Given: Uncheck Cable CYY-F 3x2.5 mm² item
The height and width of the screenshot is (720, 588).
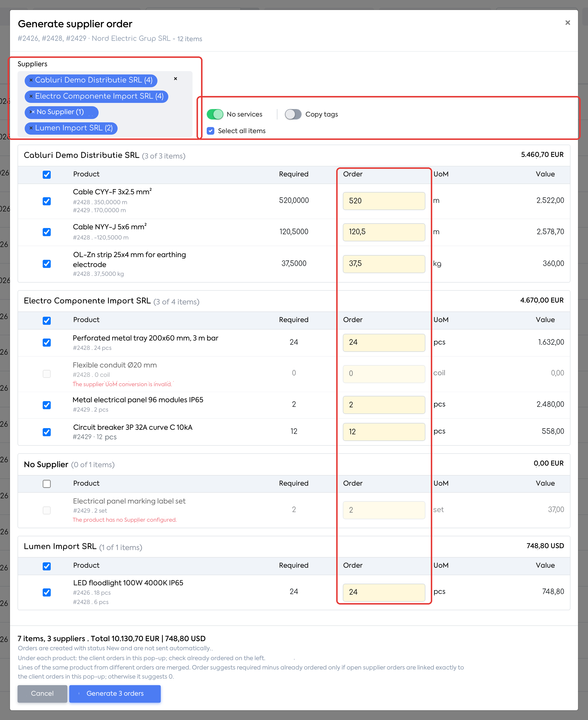Looking at the screenshot, I should pos(47,201).
